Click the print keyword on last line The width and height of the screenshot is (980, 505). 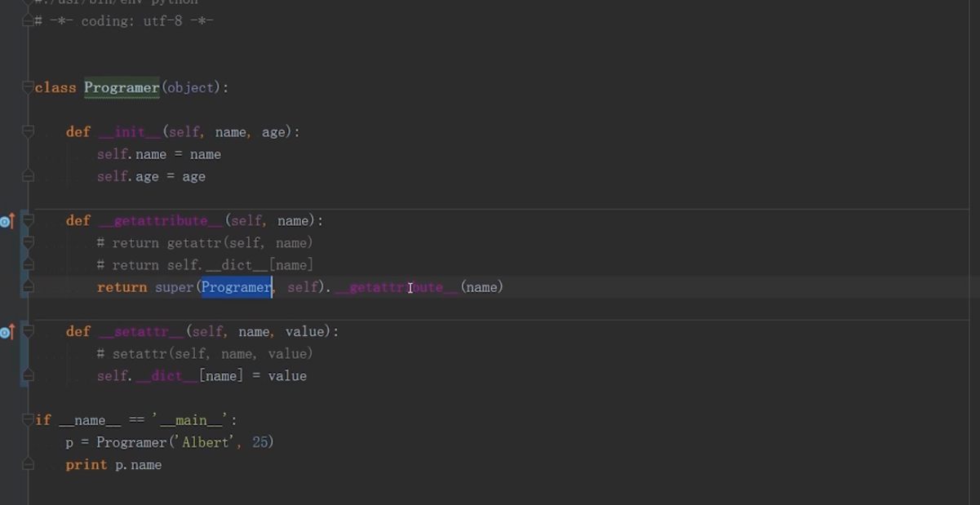click(x=86, y=465)
